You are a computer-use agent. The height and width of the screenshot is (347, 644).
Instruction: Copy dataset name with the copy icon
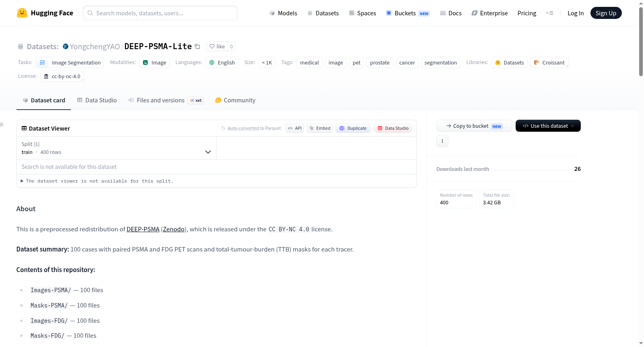click(x=197, y=46)
